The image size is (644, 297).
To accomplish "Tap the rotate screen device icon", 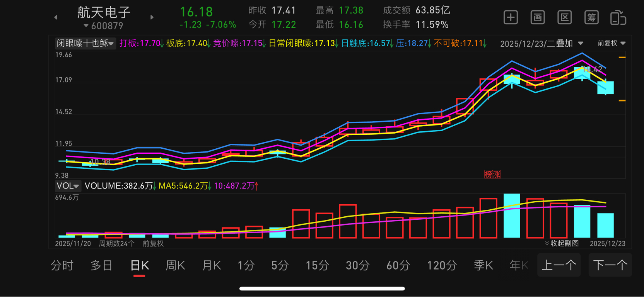I will (x=618, y=18).
